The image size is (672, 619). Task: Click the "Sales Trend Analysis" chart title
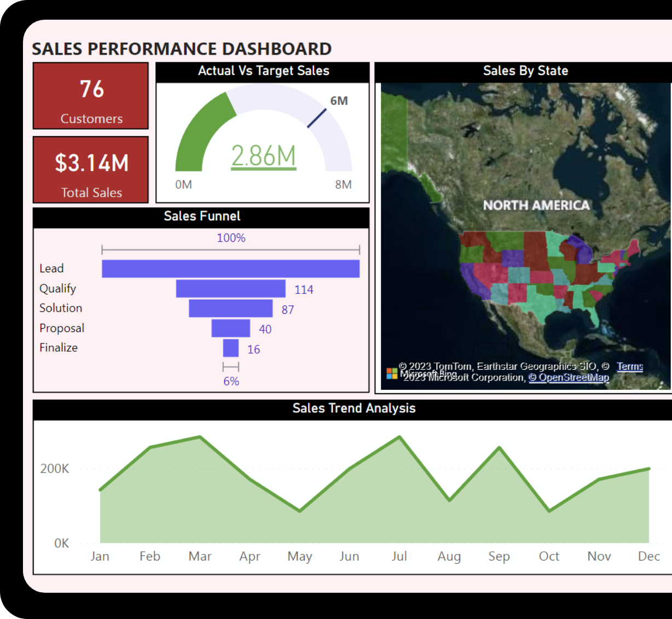(x=354, y=408)
